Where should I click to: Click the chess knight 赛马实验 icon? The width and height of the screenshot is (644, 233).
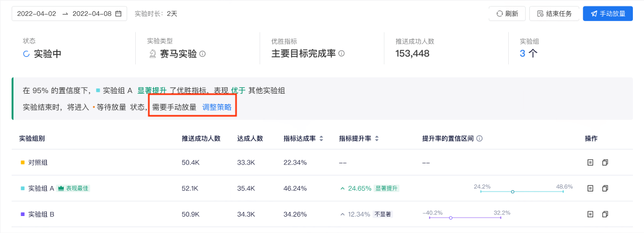152,54
